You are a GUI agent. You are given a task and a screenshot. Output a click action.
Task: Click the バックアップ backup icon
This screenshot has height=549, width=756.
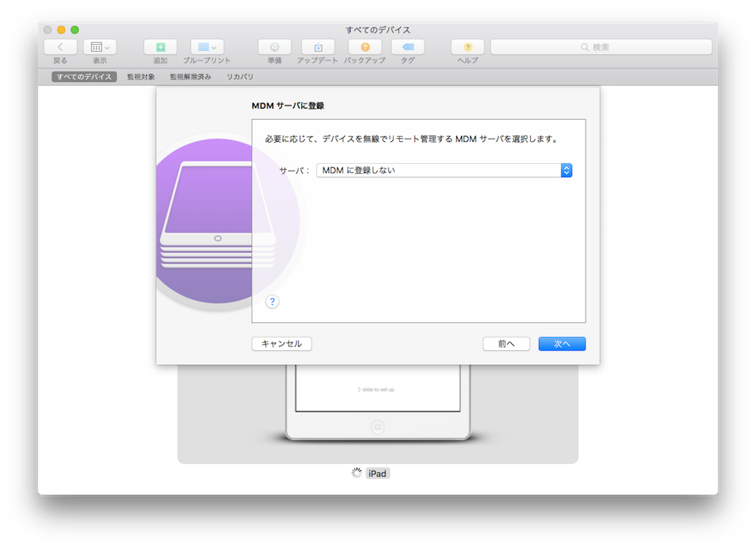tap(365, 47)
